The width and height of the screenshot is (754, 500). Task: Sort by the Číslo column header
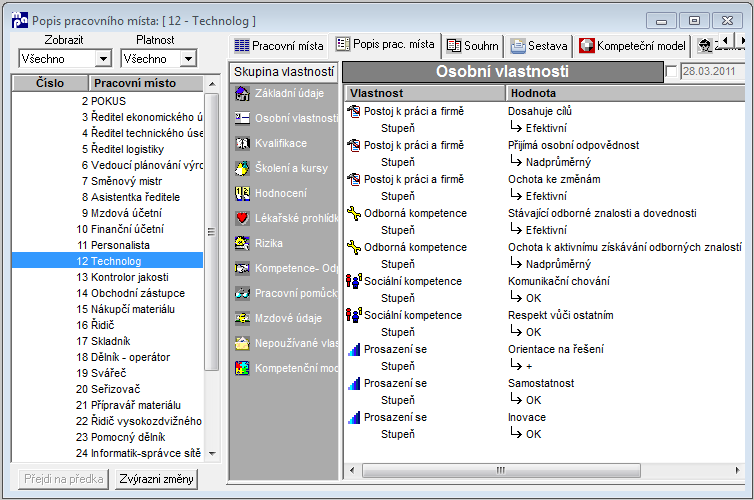[x=50, y=83]
